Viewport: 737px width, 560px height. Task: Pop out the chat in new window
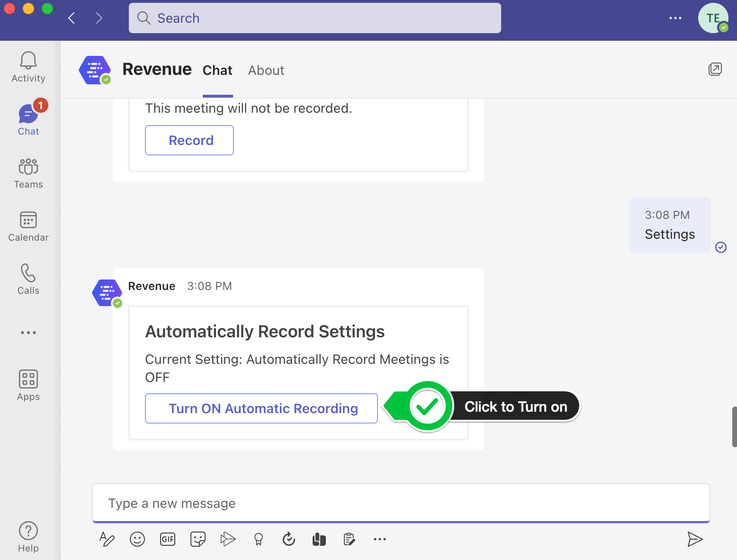[x=715, y=70]
